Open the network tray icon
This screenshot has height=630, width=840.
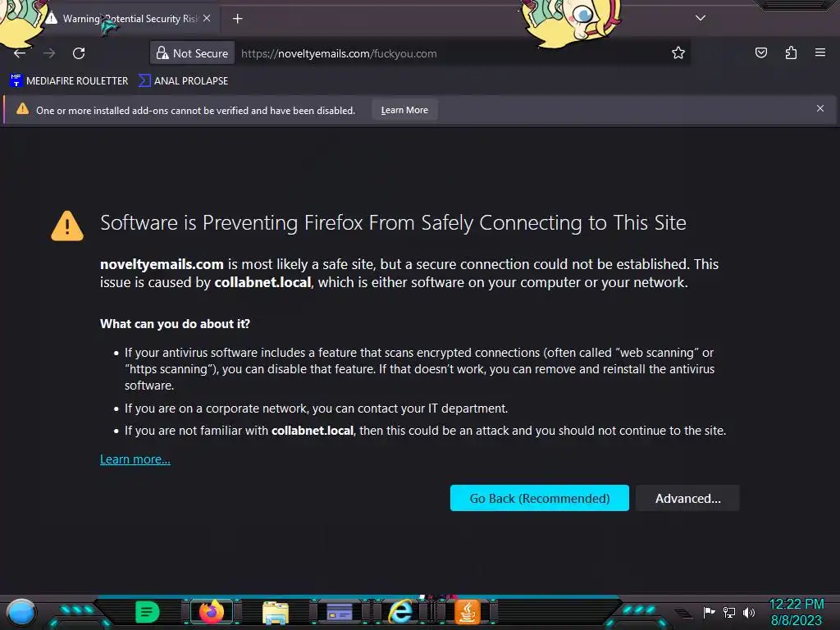pyautogui.click(x=729, y=612)
